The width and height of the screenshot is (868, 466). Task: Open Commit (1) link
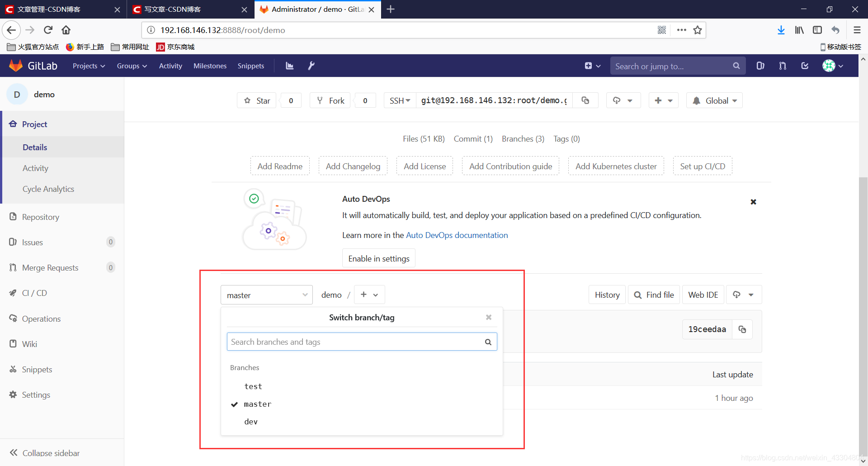pos(473,139)
